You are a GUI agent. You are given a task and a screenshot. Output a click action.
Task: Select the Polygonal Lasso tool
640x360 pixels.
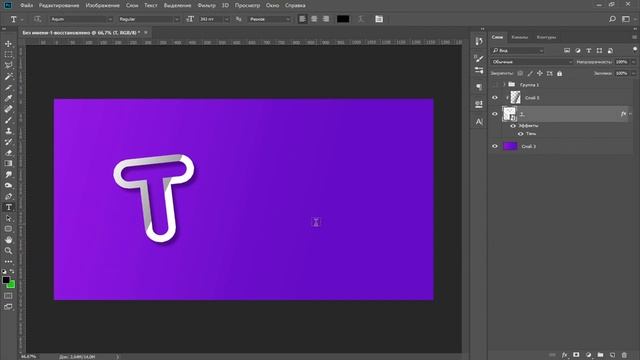coord(8,65)
